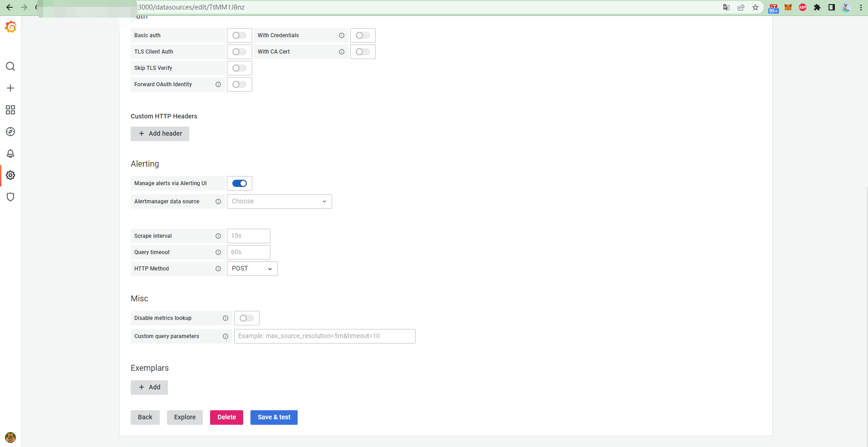Click the Alertmanager data source info icon
The height and width of the screenshot is (447, 868).
[218, 201]
